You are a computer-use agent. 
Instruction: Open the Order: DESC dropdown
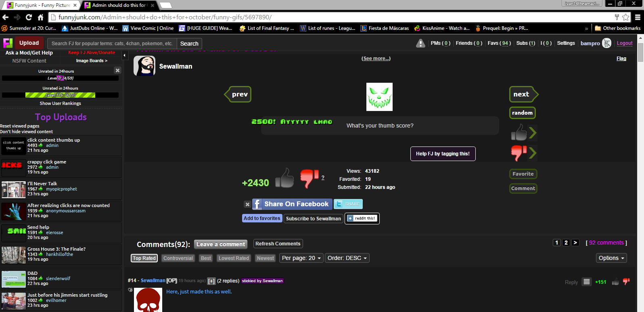(x=347, y=258)
